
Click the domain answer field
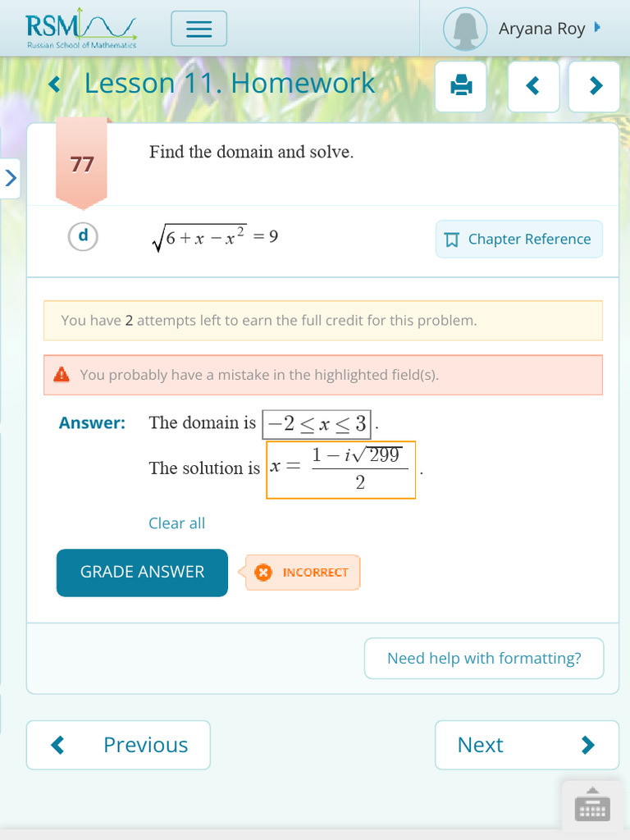(x=317, y=423)
